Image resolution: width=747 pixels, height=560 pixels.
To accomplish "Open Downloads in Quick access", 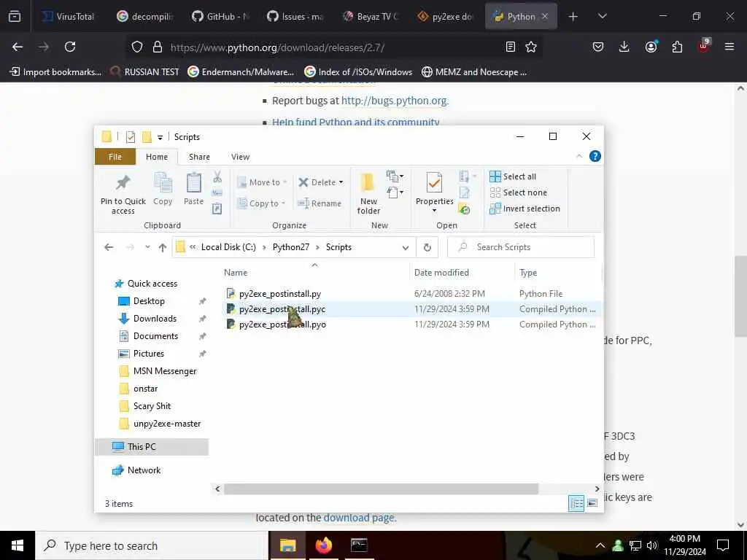I will (x=155, y=319).
